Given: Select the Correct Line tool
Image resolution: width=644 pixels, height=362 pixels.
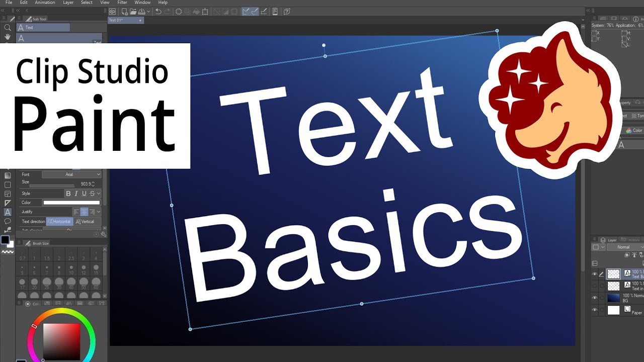Looking at the screenshot, I should click(8, 230).
